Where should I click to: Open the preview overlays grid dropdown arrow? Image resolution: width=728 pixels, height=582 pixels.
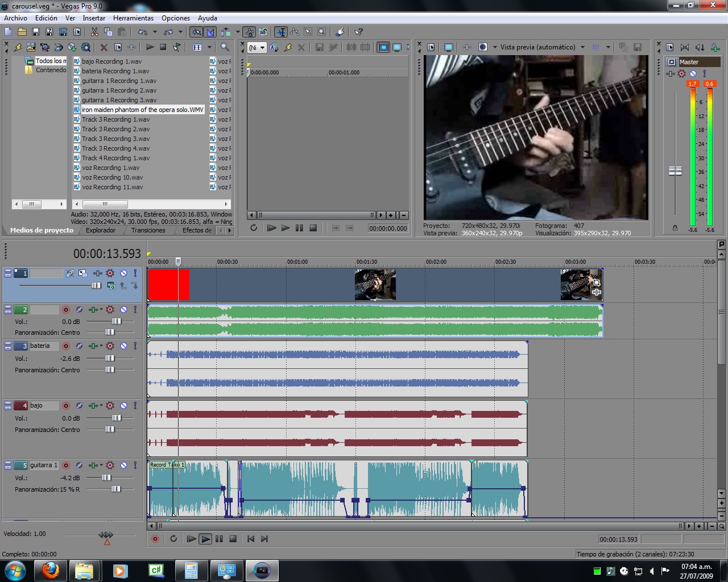608,47
